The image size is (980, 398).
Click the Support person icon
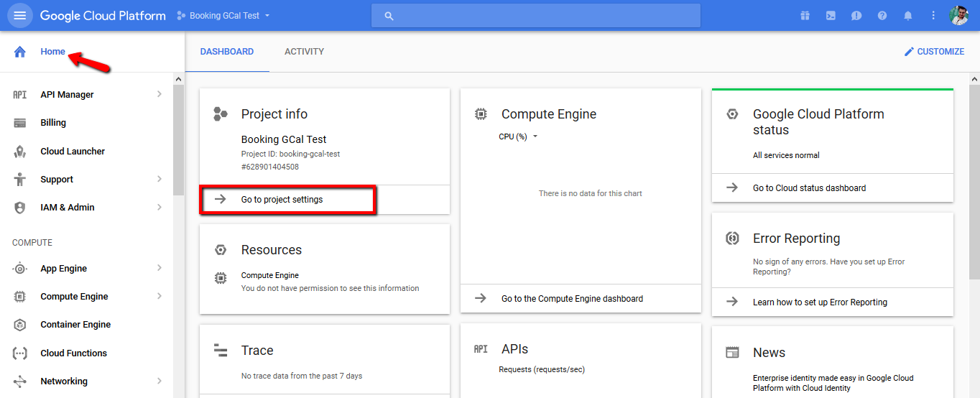(20, 180)
